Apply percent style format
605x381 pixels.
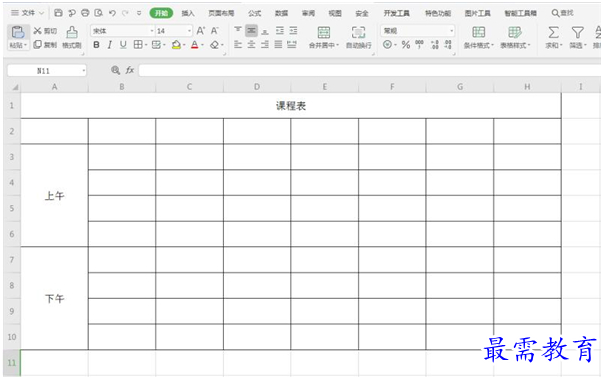tap(406, 45)
